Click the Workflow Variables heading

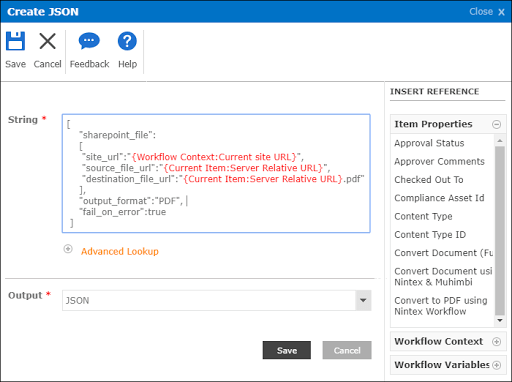[x=442, y=365]
